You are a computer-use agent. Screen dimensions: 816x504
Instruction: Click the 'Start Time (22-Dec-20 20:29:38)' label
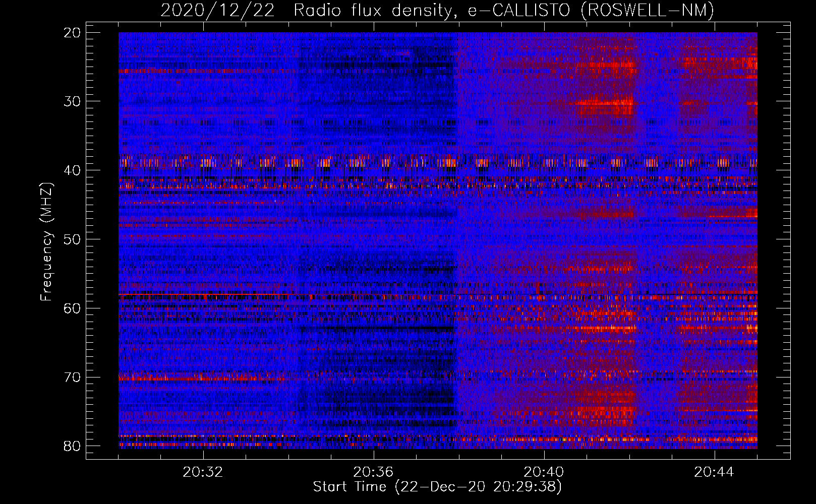click(x=437, y=487)
